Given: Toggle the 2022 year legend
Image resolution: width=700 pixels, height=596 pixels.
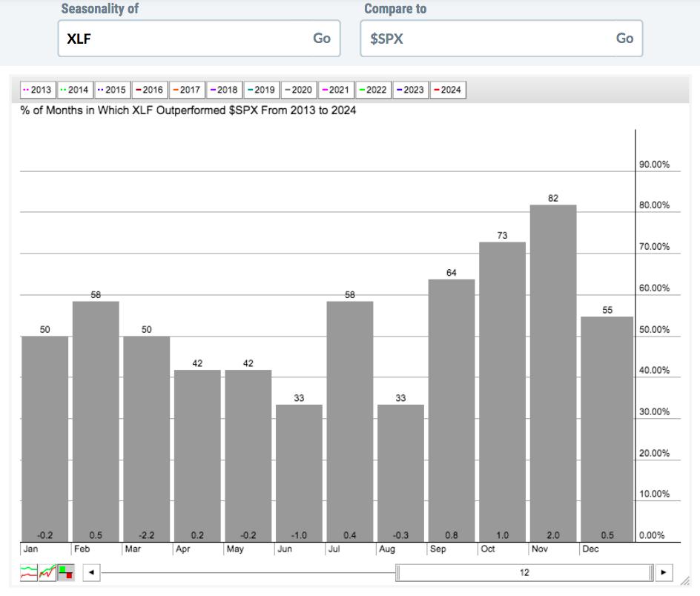Looking at the screenshot, I should pyautogui.click(x=373, y=90).
